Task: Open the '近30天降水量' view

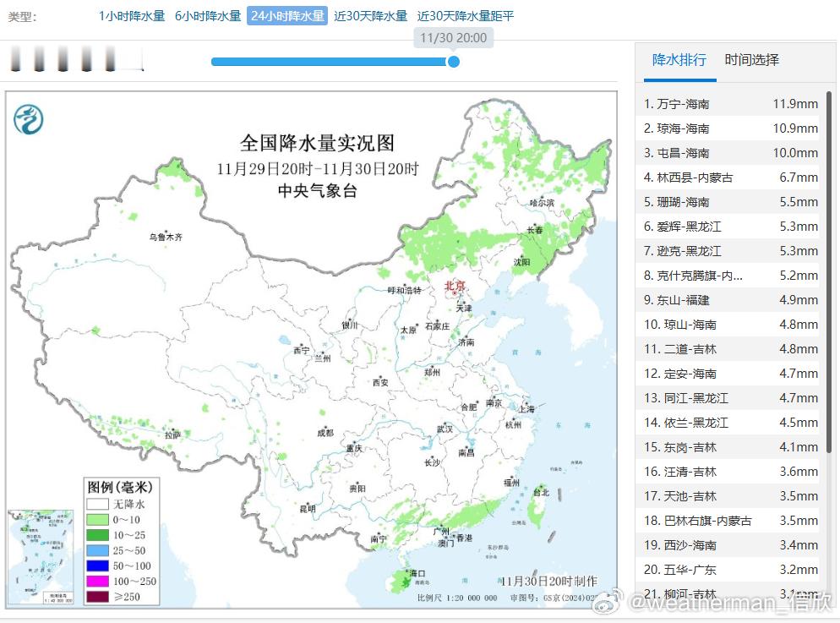Action: click(368, 14)
